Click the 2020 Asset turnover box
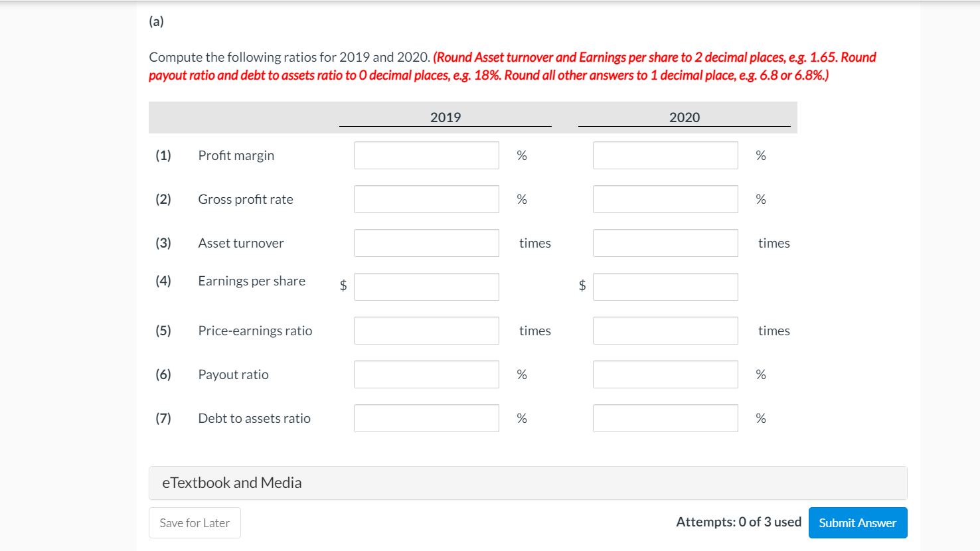Viewport: 980px width, 551px height. (x=665, y=242)
